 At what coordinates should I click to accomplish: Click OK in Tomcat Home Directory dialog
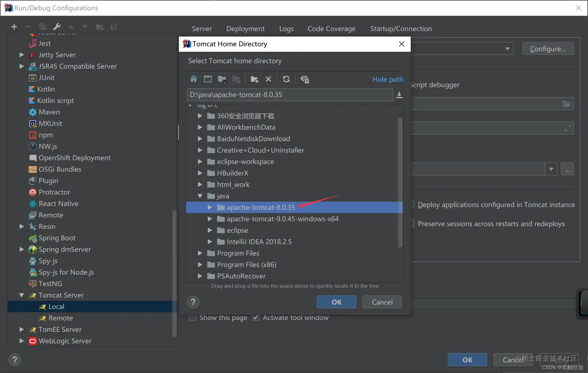pyautogui.click(x=336, y=302)
